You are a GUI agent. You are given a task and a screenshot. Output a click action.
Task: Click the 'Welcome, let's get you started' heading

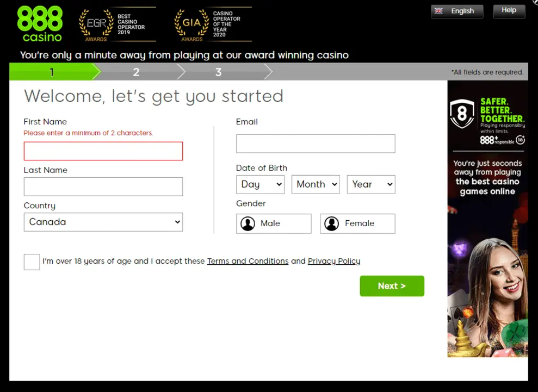(x=154, y=96)
